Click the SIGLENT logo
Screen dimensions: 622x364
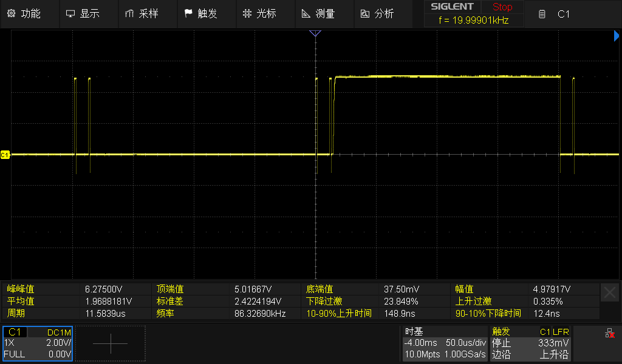pyautogui.click(x=452, y=7)
